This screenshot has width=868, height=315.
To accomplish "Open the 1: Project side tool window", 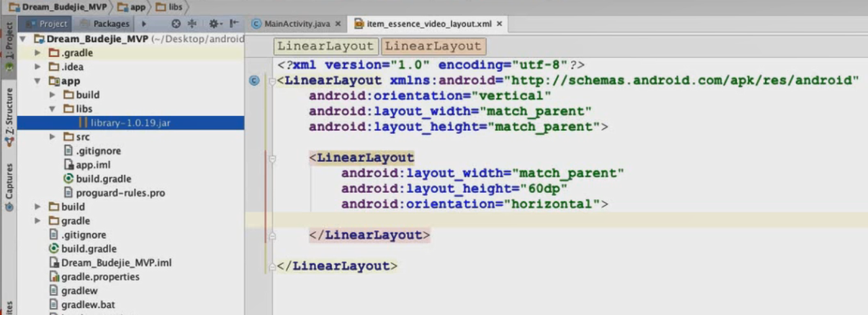I will point(9,48).
